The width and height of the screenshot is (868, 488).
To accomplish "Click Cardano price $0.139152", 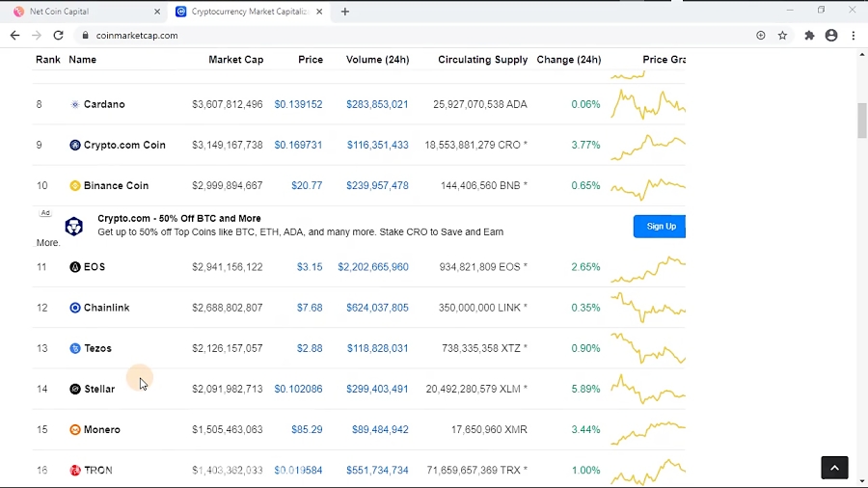I will tap(298, 104).
